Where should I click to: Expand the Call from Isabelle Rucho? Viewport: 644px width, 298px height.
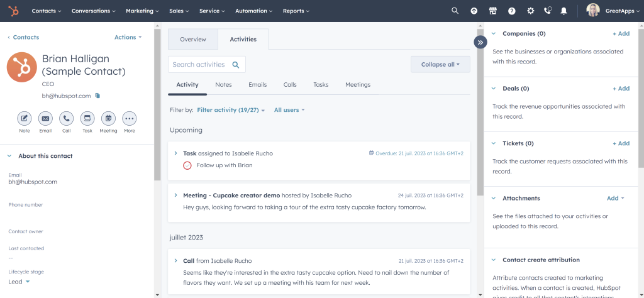coord(176,261)
